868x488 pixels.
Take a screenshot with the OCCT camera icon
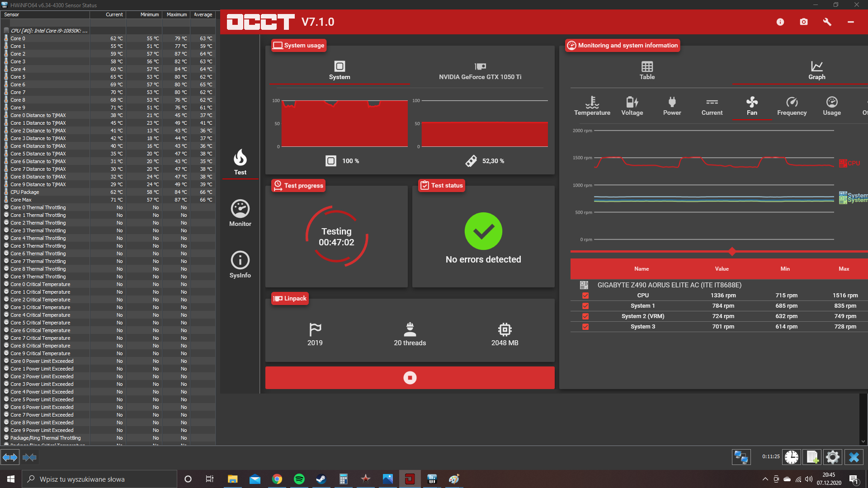(804, 22)
